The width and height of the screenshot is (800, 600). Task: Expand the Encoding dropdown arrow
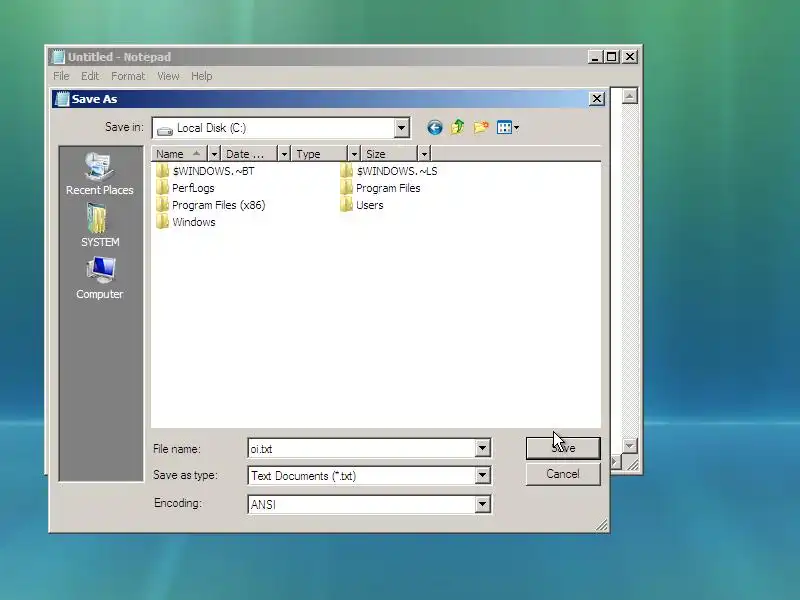[482, 505]
